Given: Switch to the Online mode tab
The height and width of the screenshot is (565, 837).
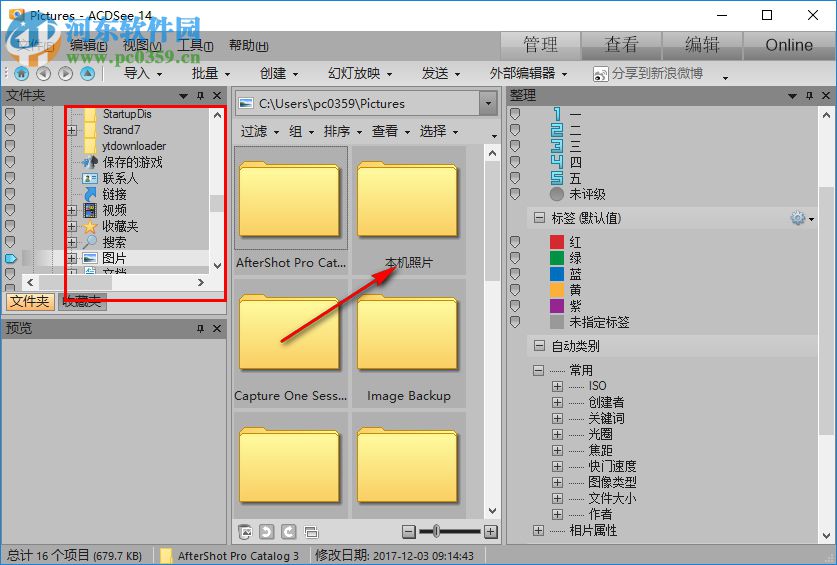Looking at the screenshot, I should (789, 45).
